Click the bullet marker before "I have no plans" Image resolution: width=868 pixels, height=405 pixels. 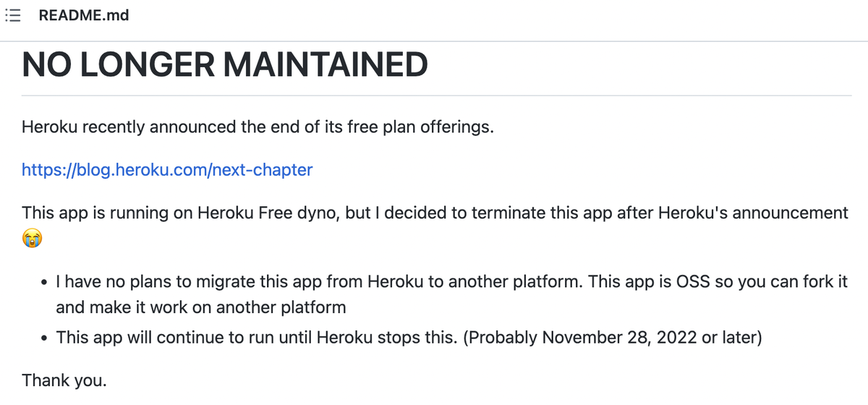(46, 282)
